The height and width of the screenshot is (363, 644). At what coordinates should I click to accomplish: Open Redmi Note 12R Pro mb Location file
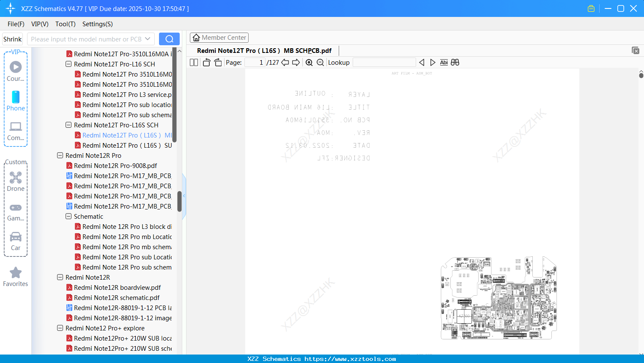[x=123, y=236]
